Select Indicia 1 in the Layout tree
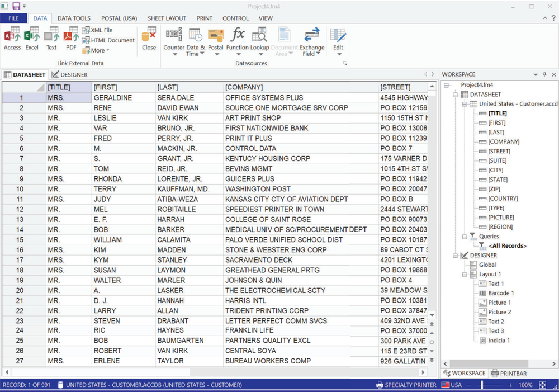This screenshot has height=392, width=559. (499, 341)
